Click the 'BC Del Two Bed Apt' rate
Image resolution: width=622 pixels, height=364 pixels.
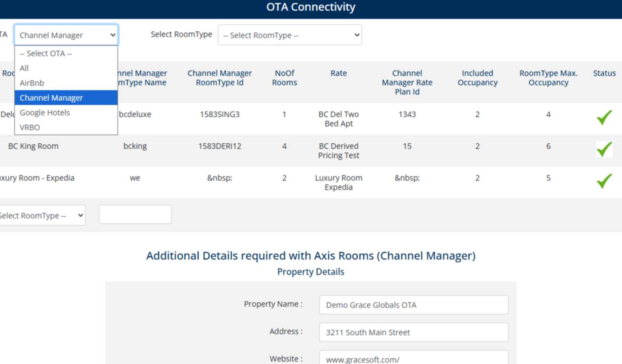tap(339, 119)
